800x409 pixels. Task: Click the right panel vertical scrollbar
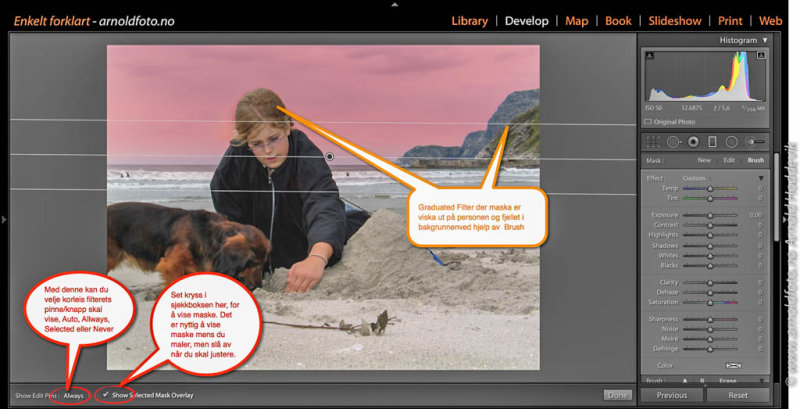pyautogui.click(x=776, y=196)
